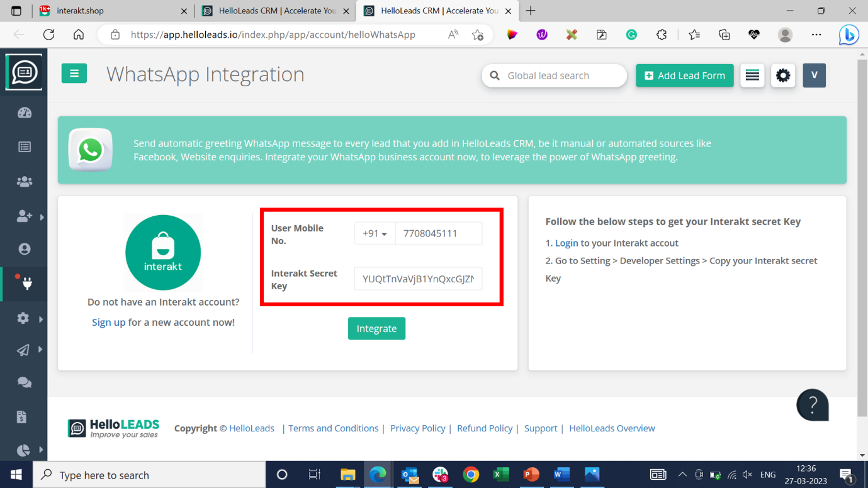Open browser settings ellipsis menu
868x488 pixels.
coord(816,35)
